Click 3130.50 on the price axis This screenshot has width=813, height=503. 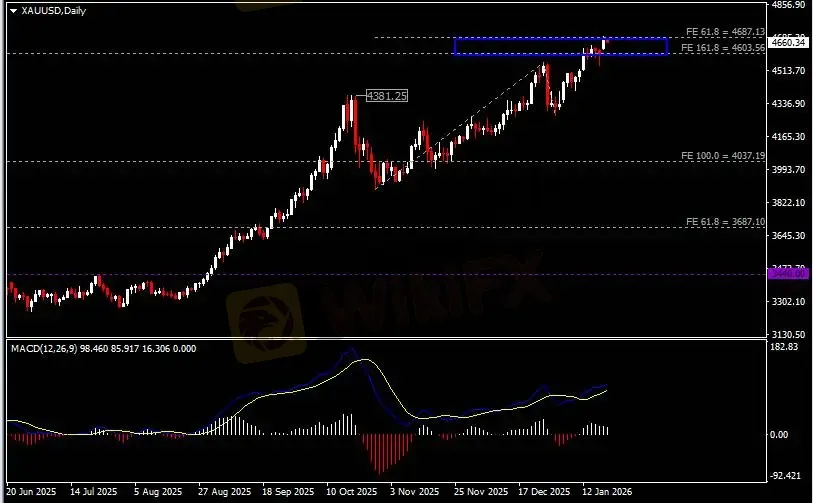788,334
